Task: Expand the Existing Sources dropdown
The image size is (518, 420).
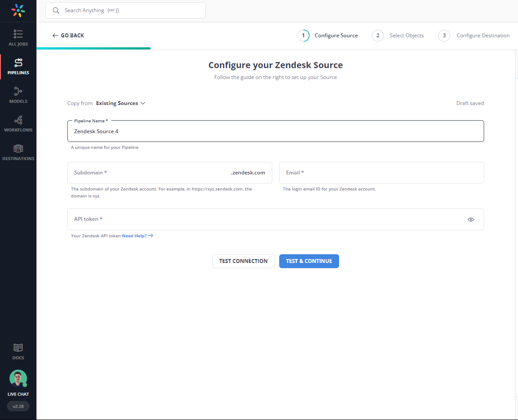Action: pos(121,103)
